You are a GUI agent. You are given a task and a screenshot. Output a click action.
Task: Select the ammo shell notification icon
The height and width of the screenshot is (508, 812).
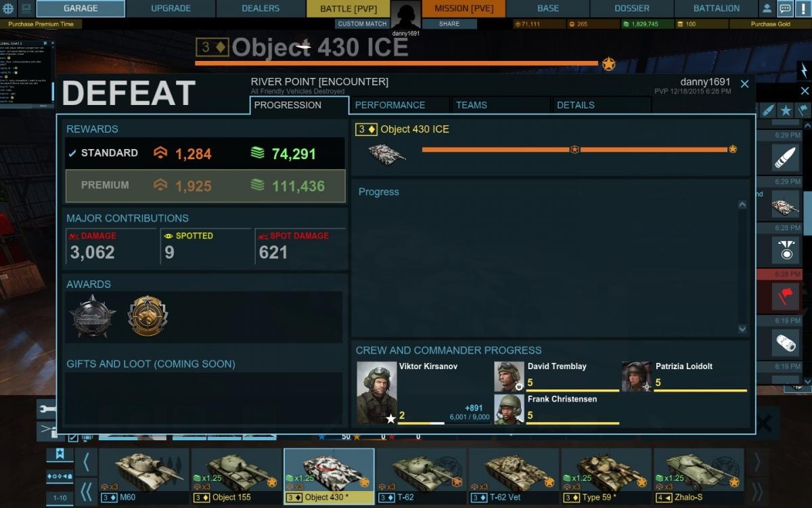(x=786, y=157)
